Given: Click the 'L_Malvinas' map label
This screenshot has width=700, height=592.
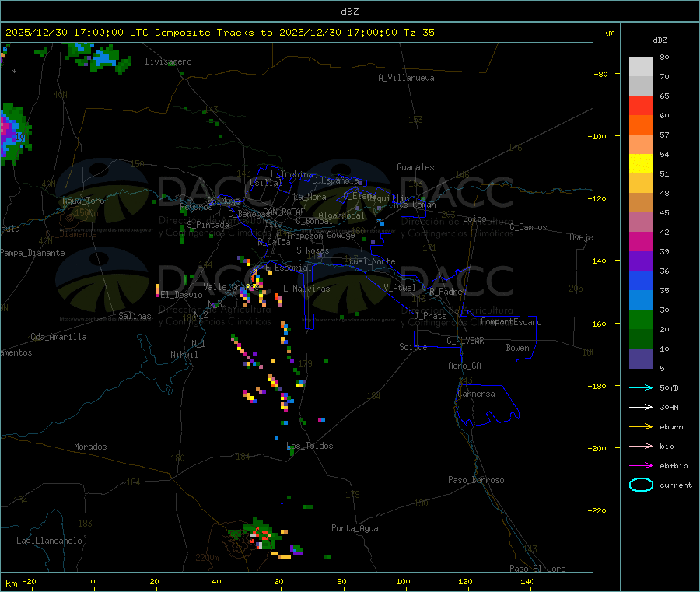Looking at the screenshot, I should point(306,289).
